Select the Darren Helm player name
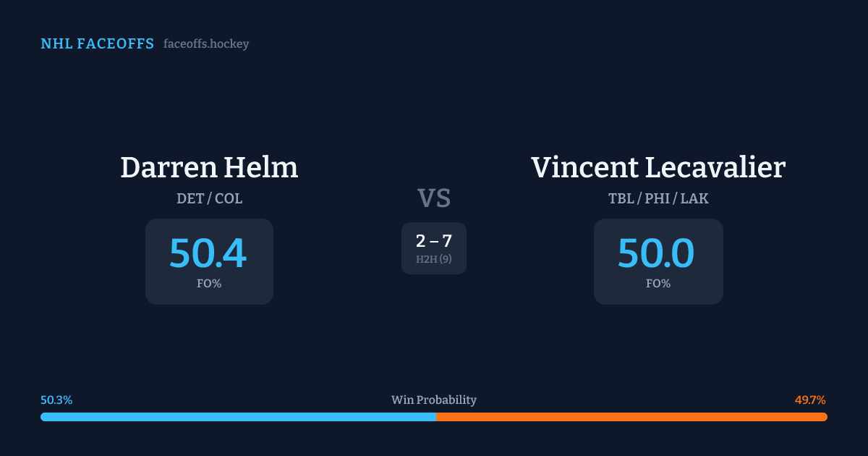Screen dimensions: 868x456 [x=209, y=167]
